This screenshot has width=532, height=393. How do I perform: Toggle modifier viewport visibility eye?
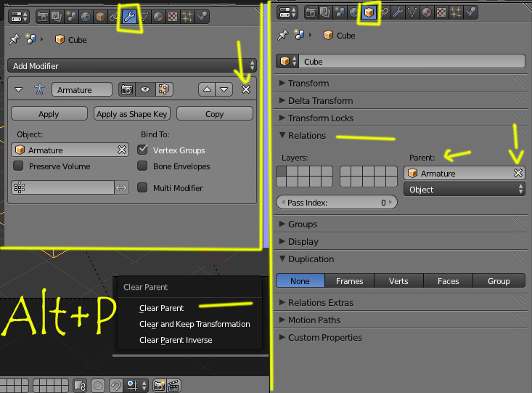click(145, 89)
